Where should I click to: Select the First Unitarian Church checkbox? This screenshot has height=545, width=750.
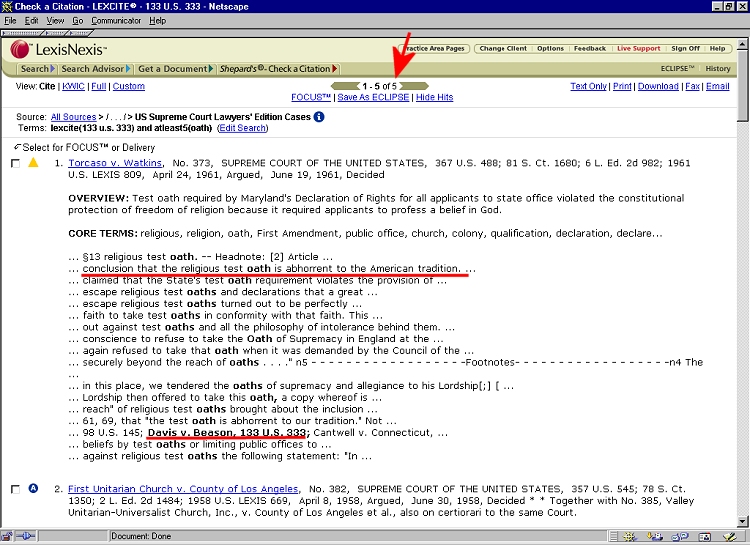point(15,489)
